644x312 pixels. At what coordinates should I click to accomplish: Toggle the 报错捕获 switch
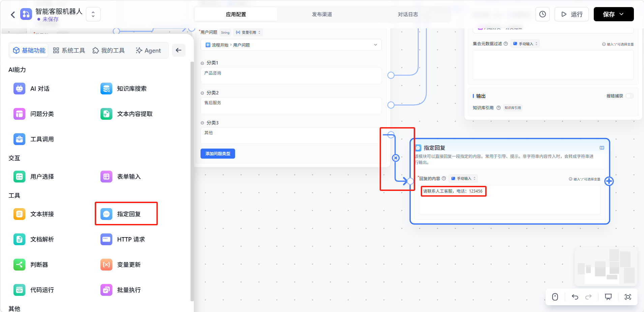pyautogui.click(x=629, y=96)
